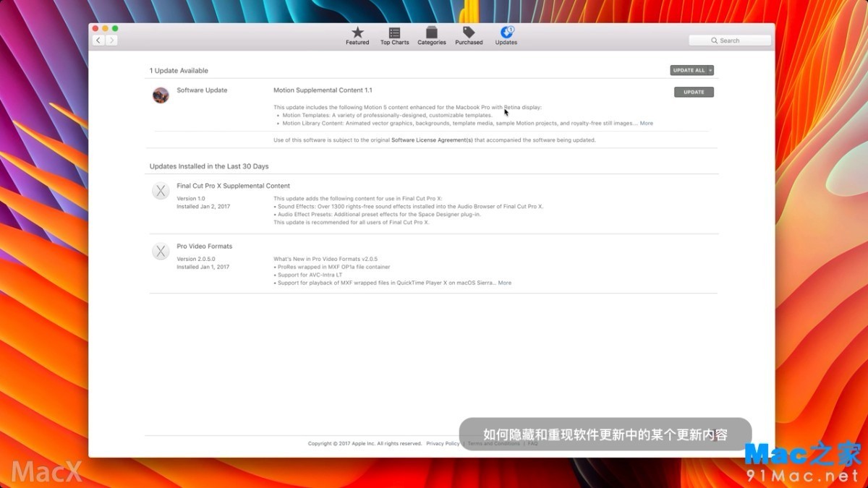Viewport: 868px width, 488px height.
Task: Open the Top Charts list icon
Action: tap(395, 33)
